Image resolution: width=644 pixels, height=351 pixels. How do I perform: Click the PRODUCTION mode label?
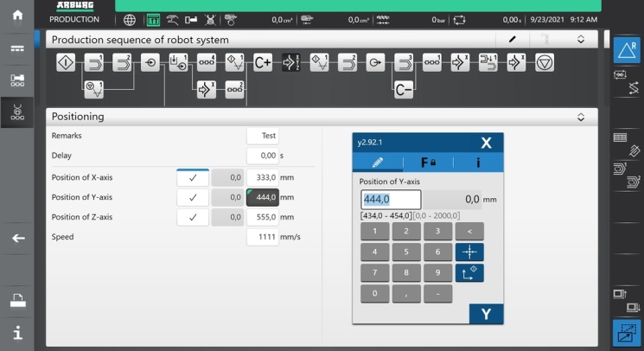click(74, 19)
